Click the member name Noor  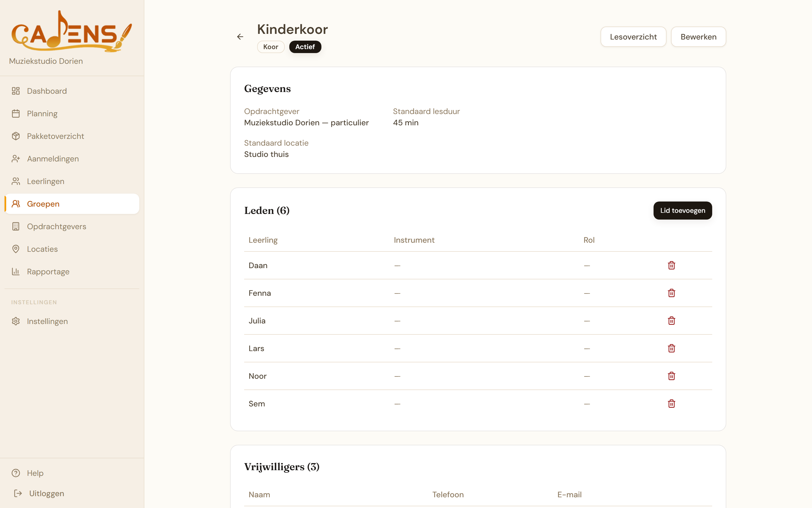258,376
